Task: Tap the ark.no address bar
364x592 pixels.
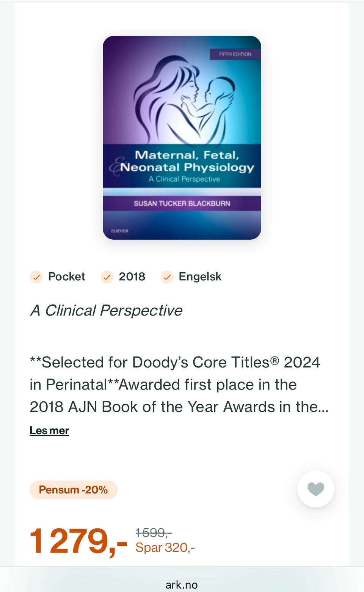Action: click(182, 584)
